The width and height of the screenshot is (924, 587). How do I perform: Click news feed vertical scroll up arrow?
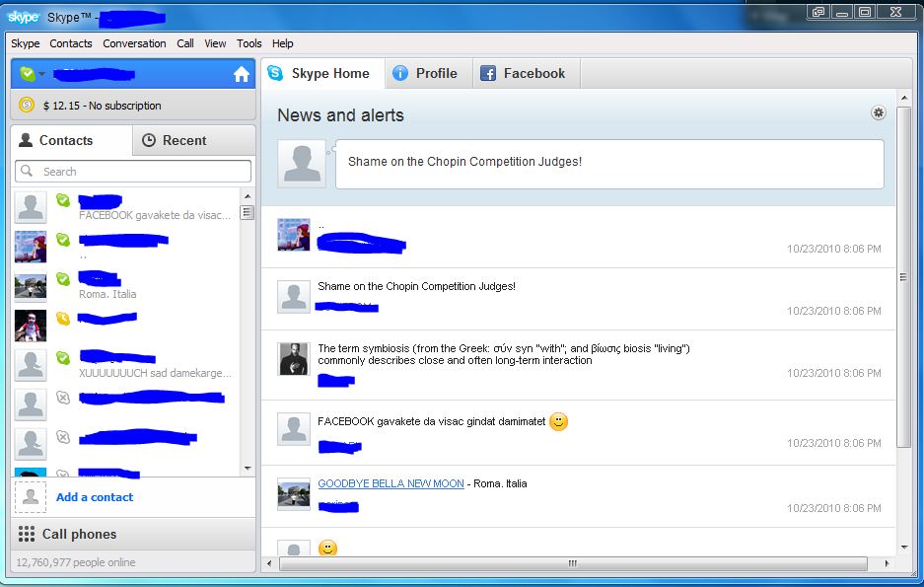pos(904,98)
